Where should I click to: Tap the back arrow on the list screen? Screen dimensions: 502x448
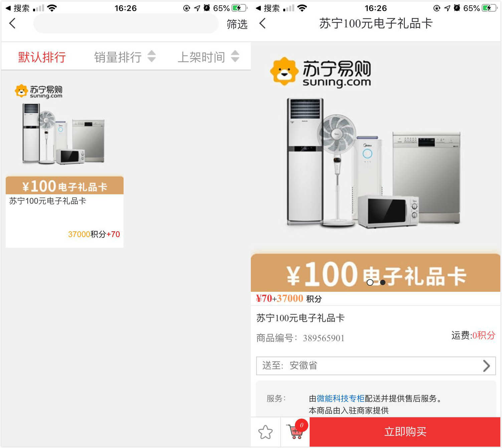point(12,23)
